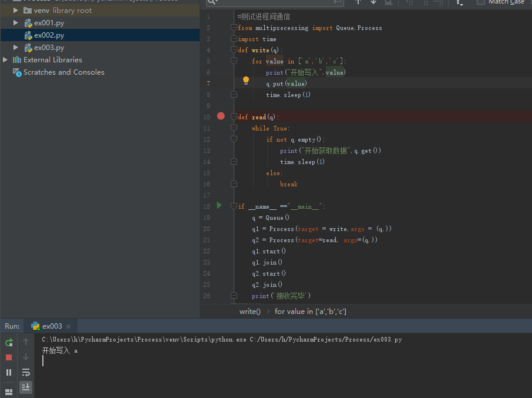The image size is (532, 398).
Task: Collapse the def read(q) function fold
Action: pos(234,116)
